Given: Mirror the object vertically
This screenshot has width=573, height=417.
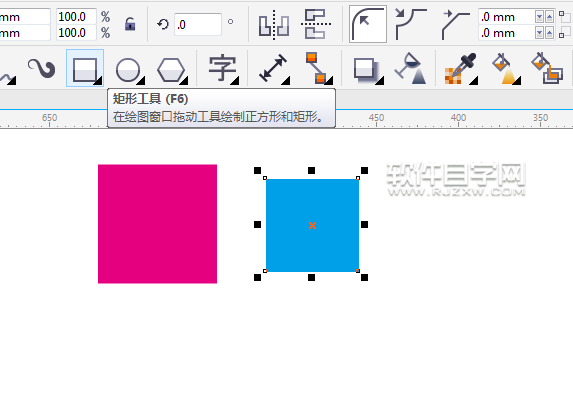Looking at the screenshot, I should click(x=316, y=24).
